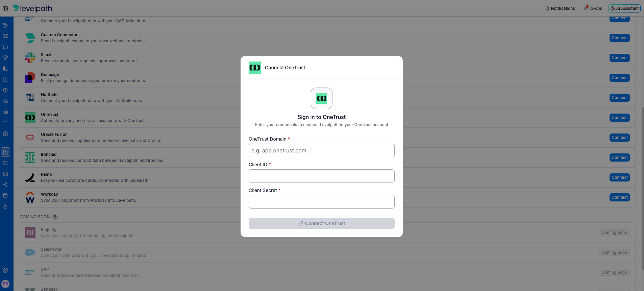Image resolution: width=644 pixels, height=291 pixels.
Task: Click the OneTrust logo in the dialog header
Action: click(255, 68)
